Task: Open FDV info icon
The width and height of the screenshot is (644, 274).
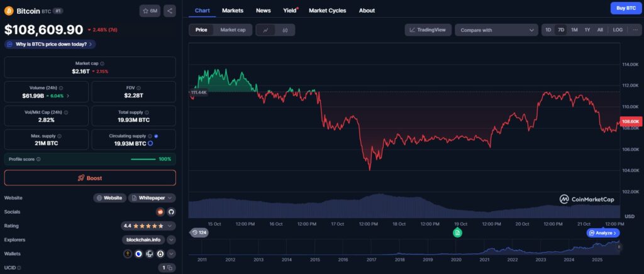Action: (x=138, y=88)
